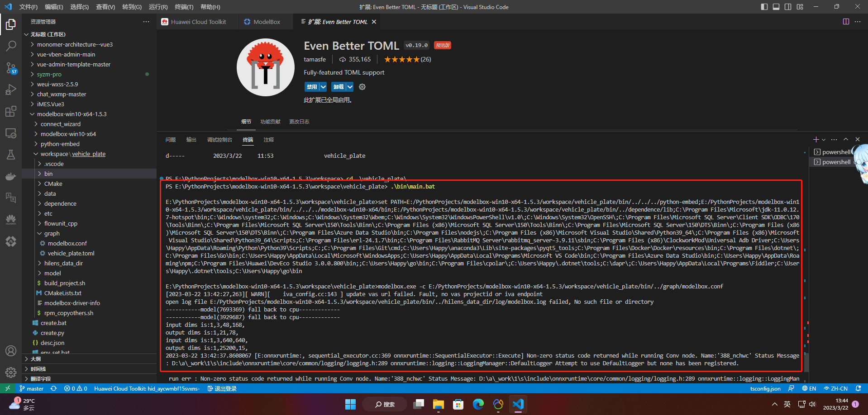Screen dimensions: 868x415
Task: Create a new terminal with plus icon
Action: click(816, 139)
